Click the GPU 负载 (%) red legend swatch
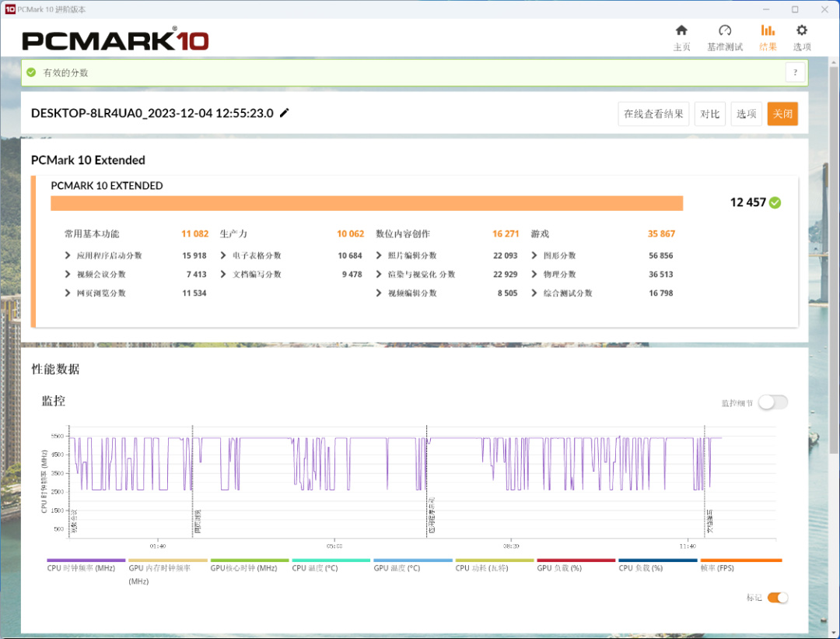 [576, 560]
